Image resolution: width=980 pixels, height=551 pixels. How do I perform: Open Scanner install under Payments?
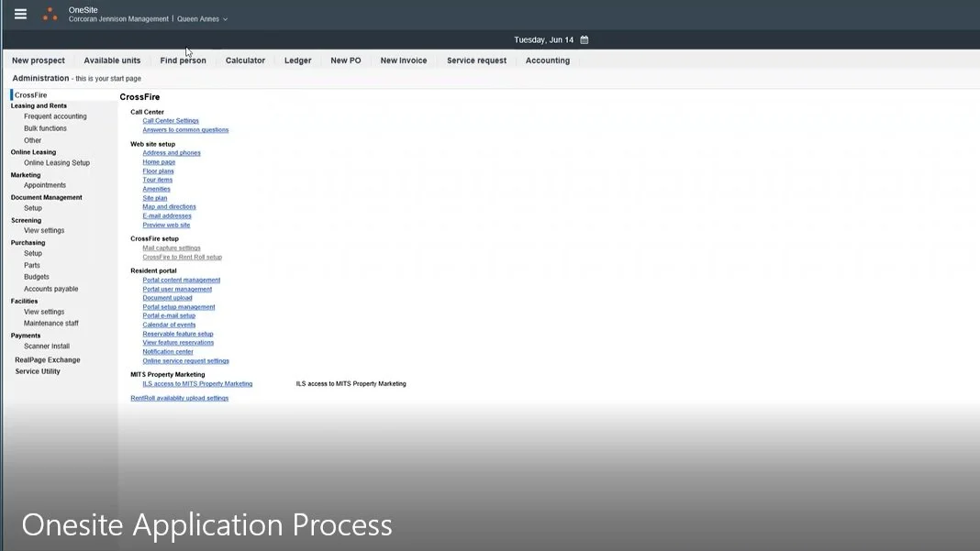click(47, 346)
